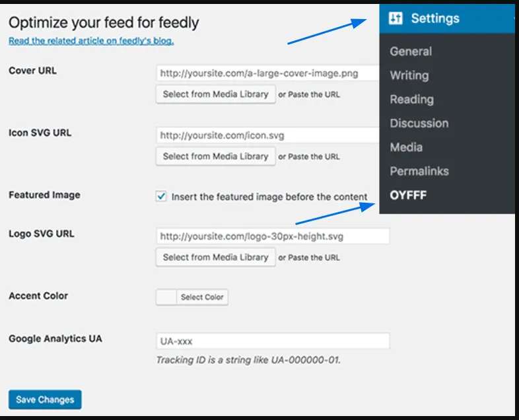The height and width of the screenshot is (420, 519).
Task: Select from Media Library for Cover URL
Action: [215, 94]
